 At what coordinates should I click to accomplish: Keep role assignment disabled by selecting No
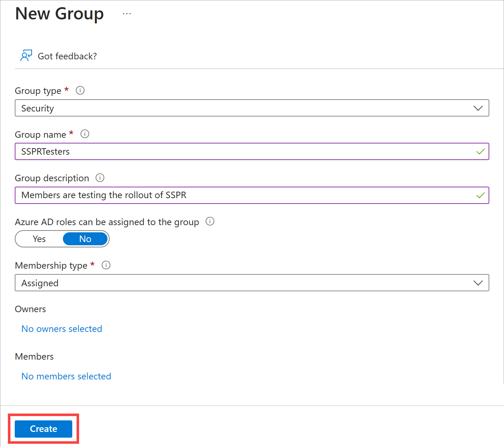tap(85, 239)
